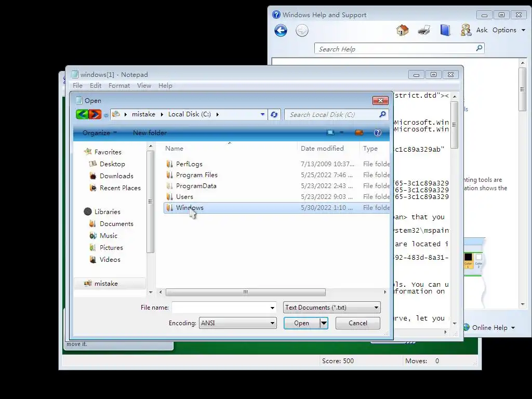532x399 pixels.
Task: Select the Users folder icon
Action: [x=170, y=197]
